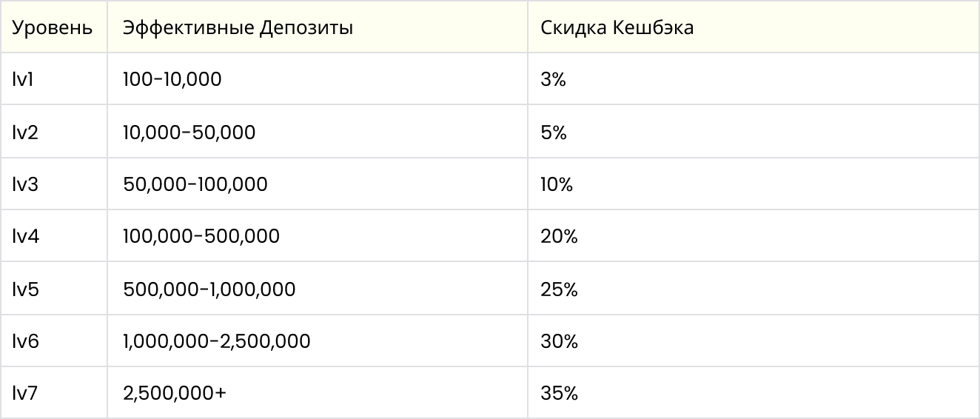Viewport: 980px width, 419px height.
Task: Click the 35% cashback cell
Action: (754, 393)
